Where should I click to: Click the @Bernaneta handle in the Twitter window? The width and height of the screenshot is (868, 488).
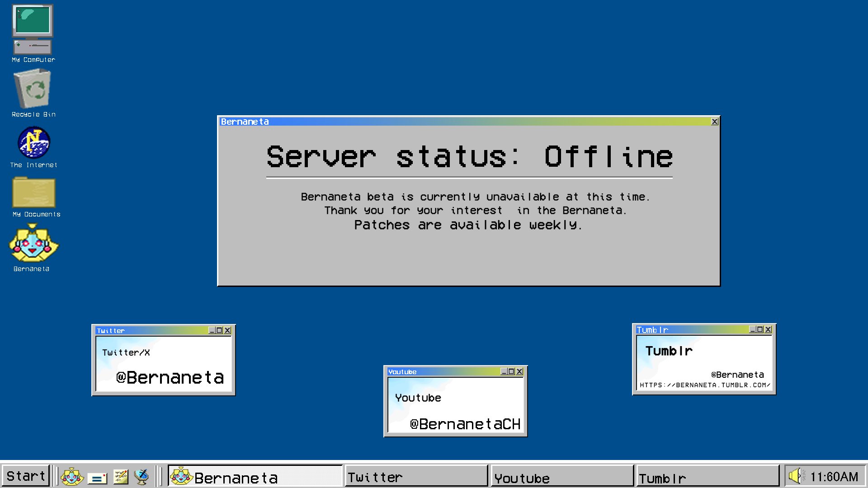point(170,377)
